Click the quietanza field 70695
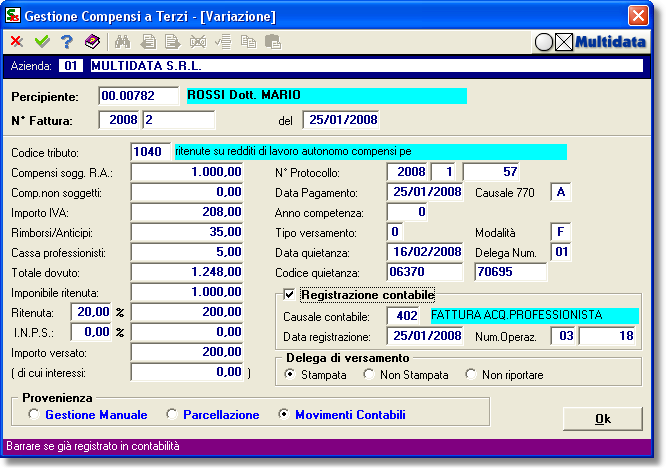This screenshot has width=666, height=470. click(x=511, y=272)
